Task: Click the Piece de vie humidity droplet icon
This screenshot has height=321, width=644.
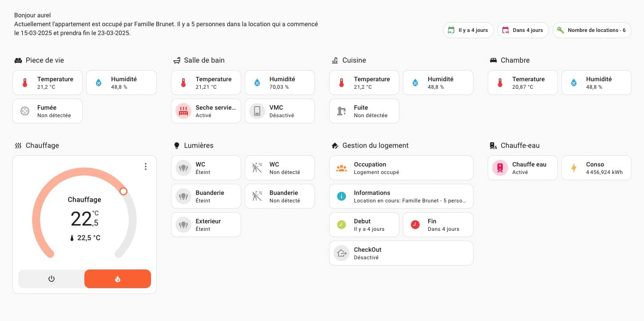Action: [x=99, y=83]
